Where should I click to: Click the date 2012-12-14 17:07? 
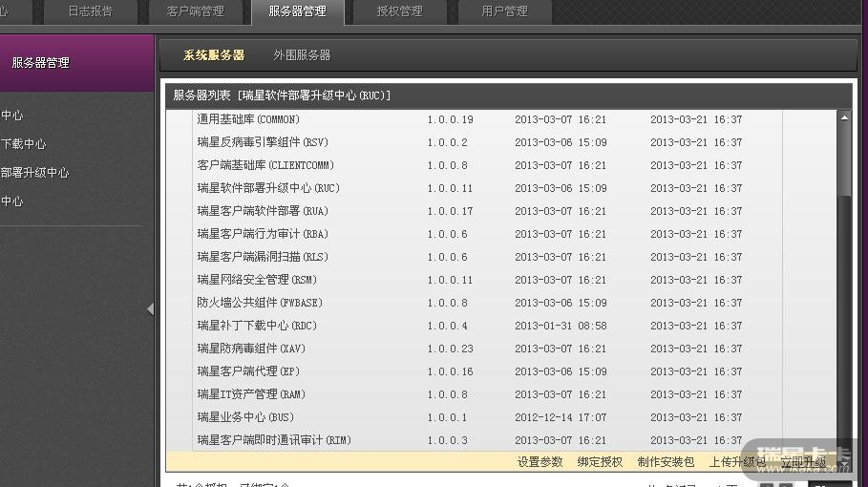pyautogui.click(x=561, y=418)
